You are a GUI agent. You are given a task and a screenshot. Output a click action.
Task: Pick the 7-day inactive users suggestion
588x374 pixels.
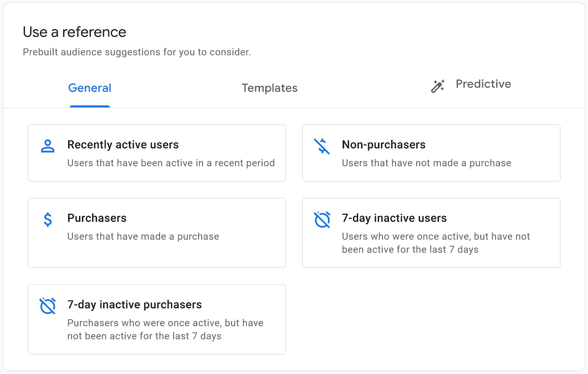coord(431,232)
